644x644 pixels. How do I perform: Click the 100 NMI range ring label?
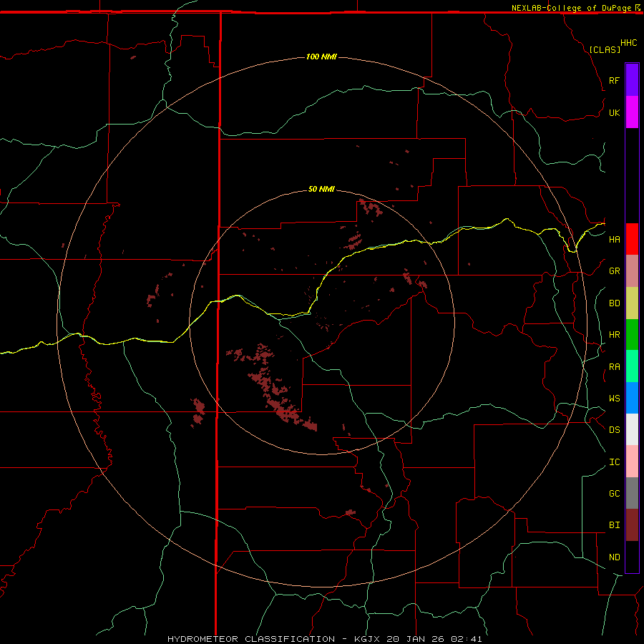point(321,57)
